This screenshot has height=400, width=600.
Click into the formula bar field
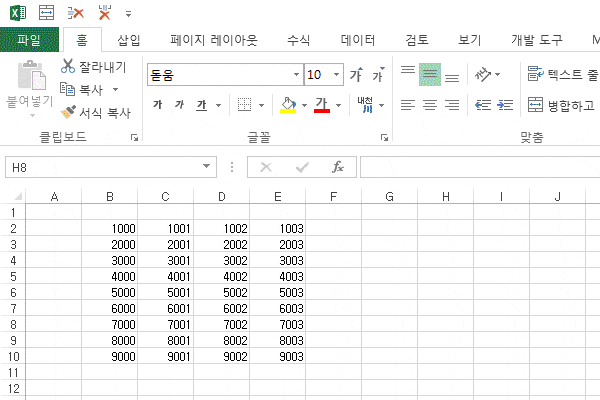[480, 167]
